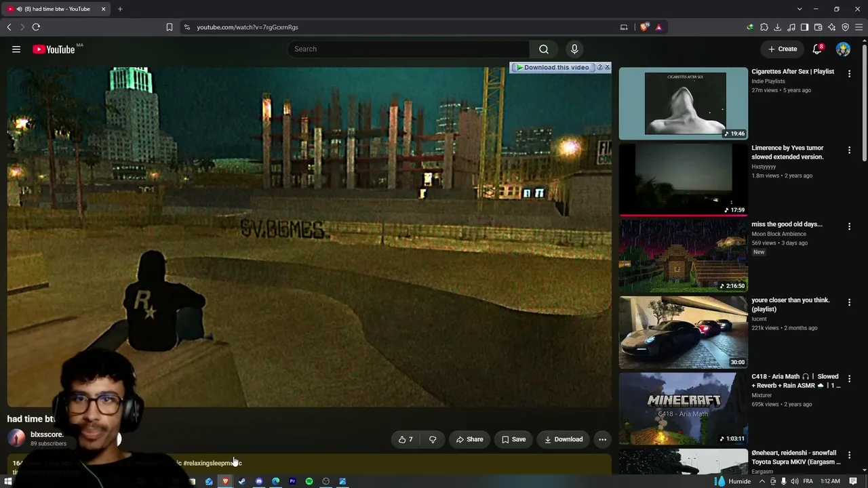Go back in browser history
Image resolution: width=868 pixels, height=488 pixels.
(9, 27)
